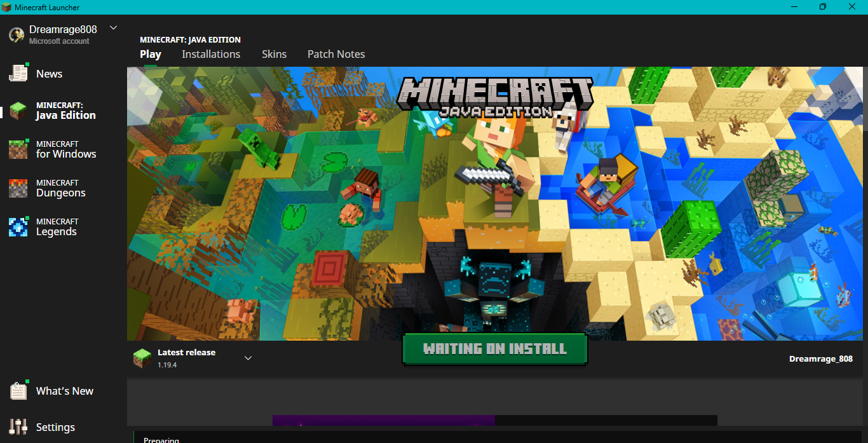Minimize the Minecraft Launcher window
Screen dimensions: 868x443
pos(794,7)
